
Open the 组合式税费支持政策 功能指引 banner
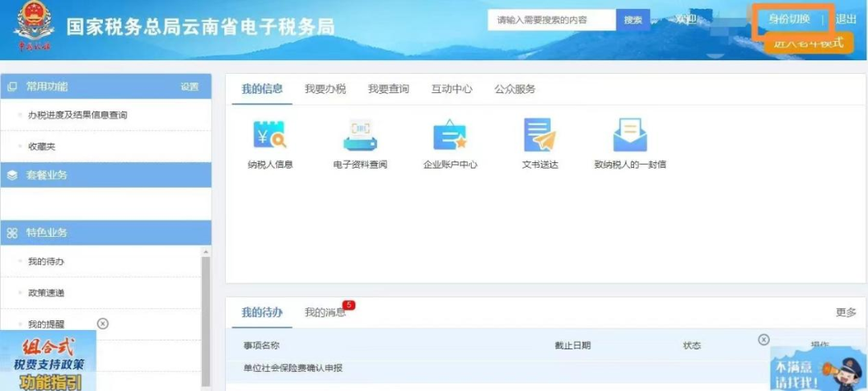48,360
